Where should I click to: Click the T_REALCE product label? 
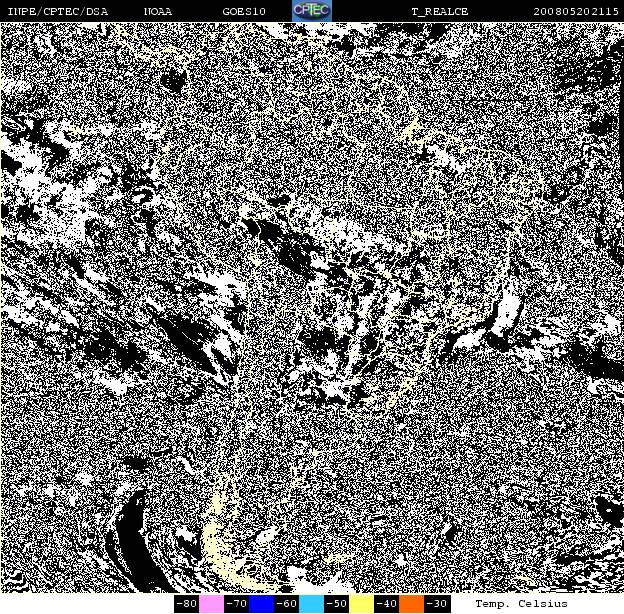point(440,12)
